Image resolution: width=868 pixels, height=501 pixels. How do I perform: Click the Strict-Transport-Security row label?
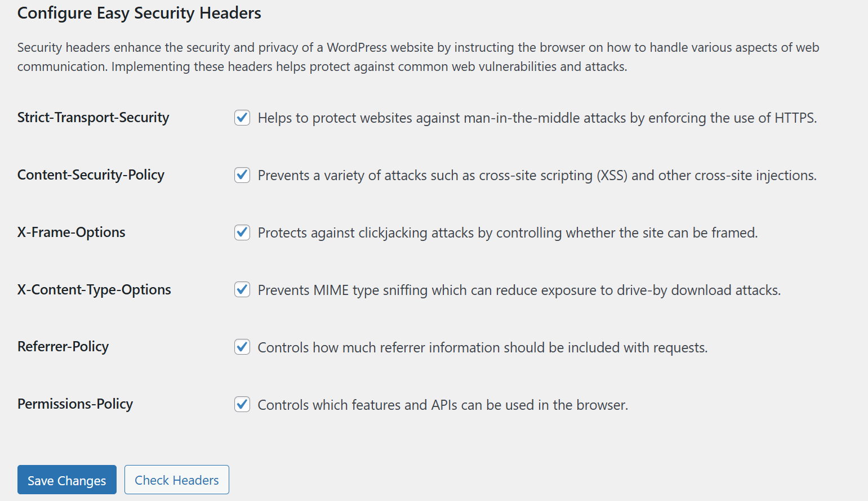93,118
